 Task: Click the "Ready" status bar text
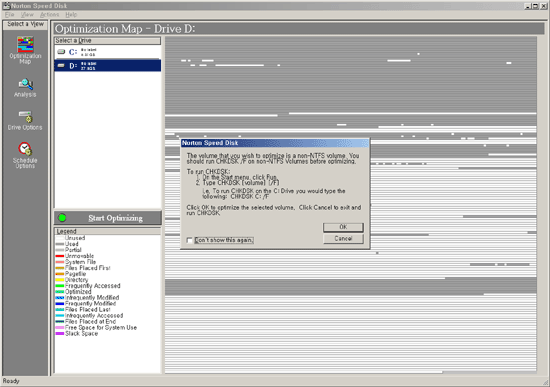pos(11,381)
